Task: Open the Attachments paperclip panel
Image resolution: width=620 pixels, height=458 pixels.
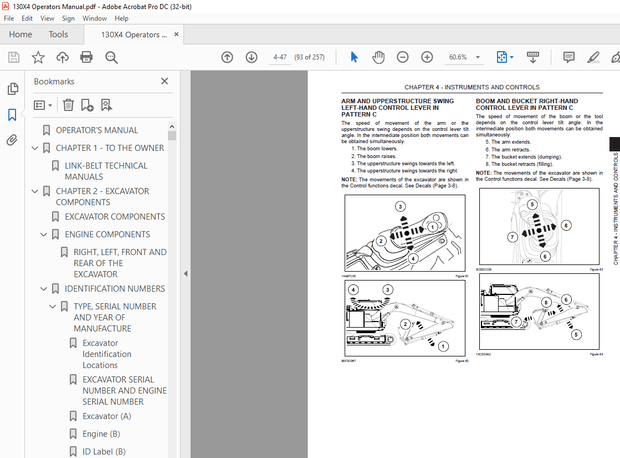Action: pos(12,140)
